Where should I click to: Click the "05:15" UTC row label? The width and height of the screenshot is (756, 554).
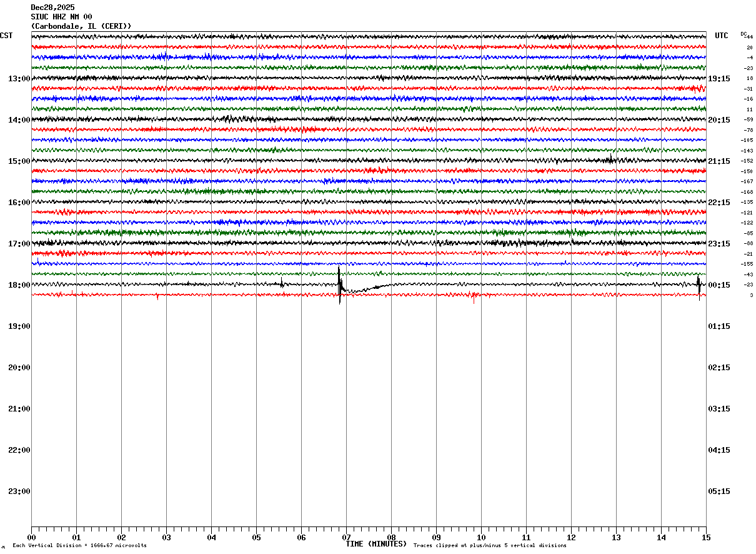(x=719, y=491)
